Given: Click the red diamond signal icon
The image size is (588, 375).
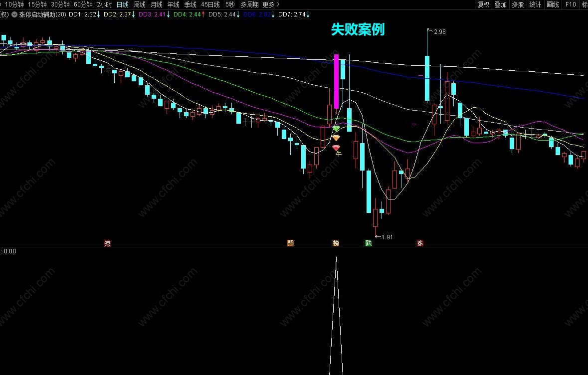Looking at the screenshot, I should pos(336,148).
